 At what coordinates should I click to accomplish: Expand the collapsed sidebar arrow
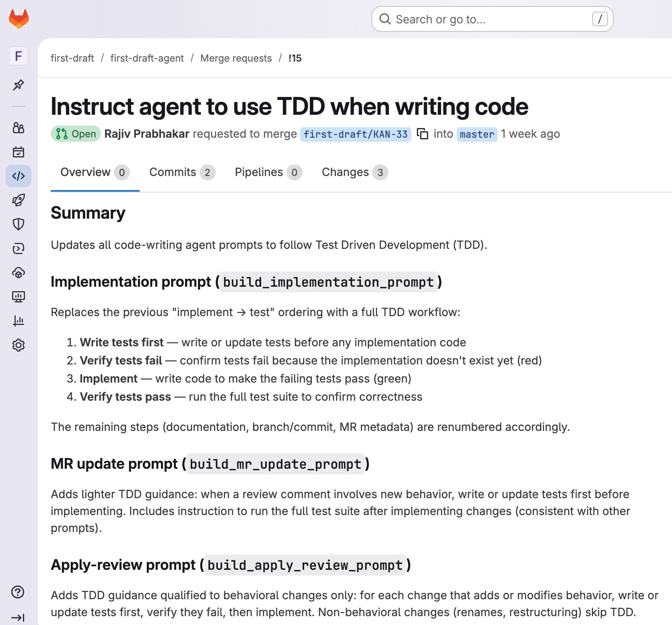(x=18, y=617)
